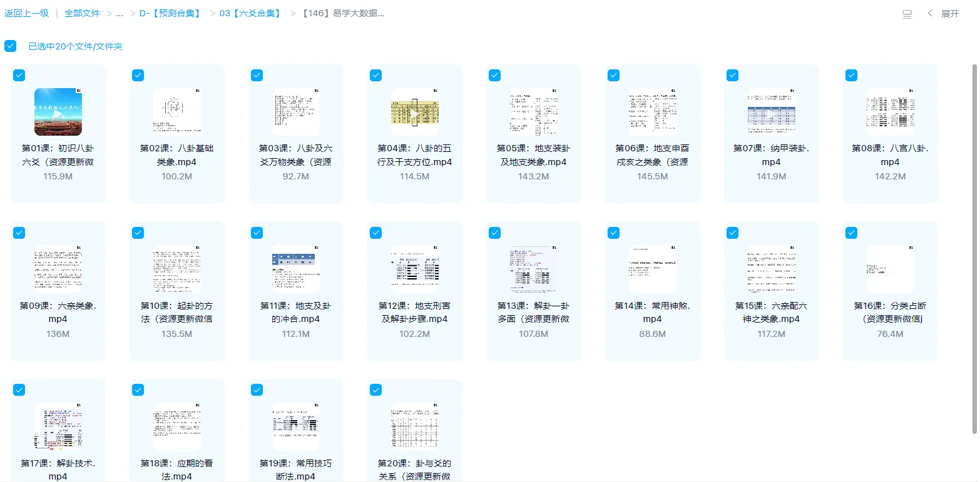Open video thumbnail of 第11课 地支及卦的冲合

(296, 269)
